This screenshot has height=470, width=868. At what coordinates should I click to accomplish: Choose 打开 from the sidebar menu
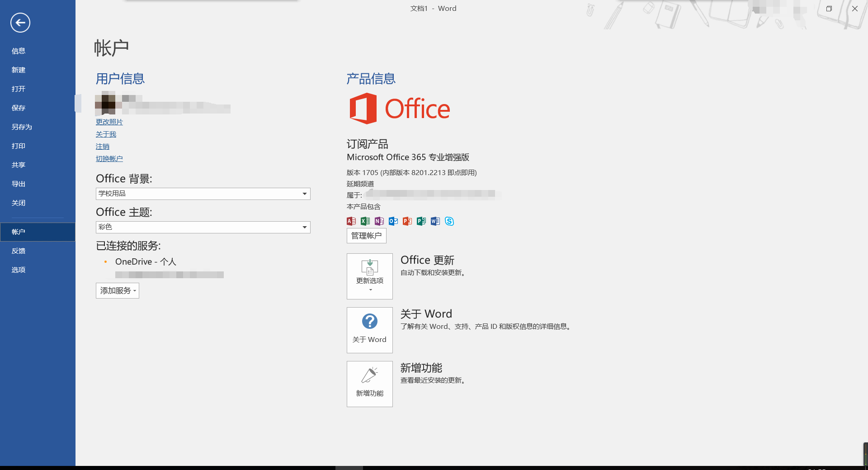tap(38, 89)
